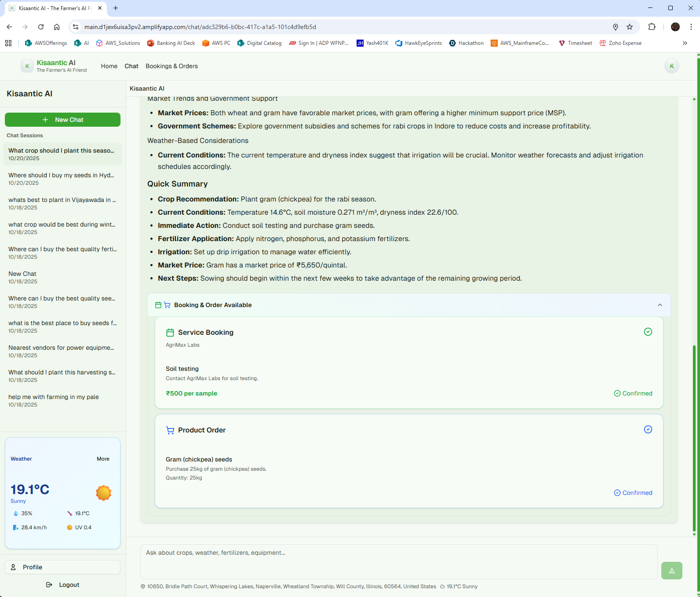The height and width of the screenshot is (597, 700).
Task: Select the Kisaantic AI browser tab
Action: click(55, 8)
